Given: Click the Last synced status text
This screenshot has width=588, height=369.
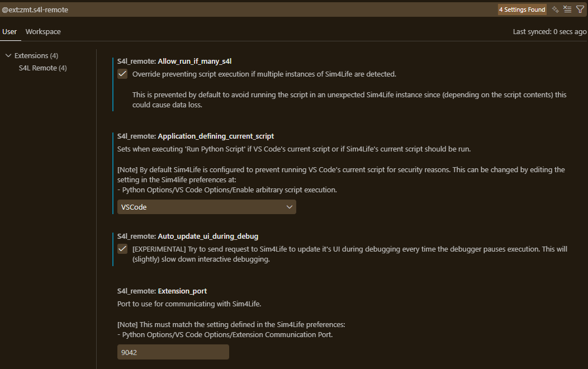Looking at the screenshot, I should (x=549, y=32).
